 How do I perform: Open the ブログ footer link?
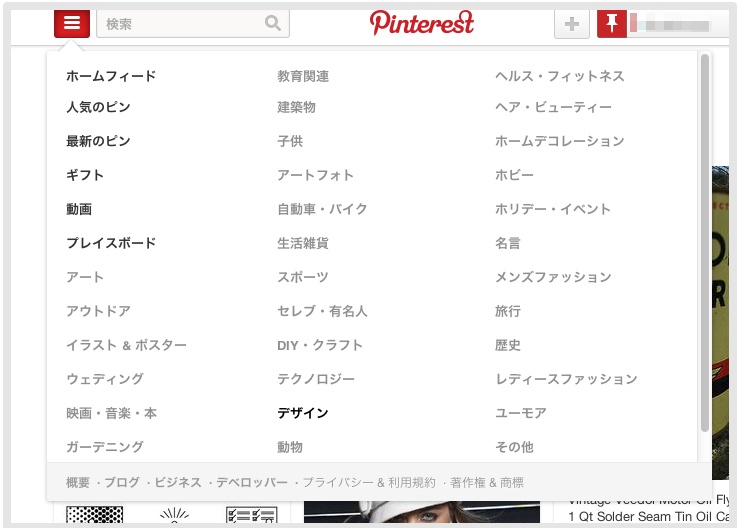click(122, 483)
